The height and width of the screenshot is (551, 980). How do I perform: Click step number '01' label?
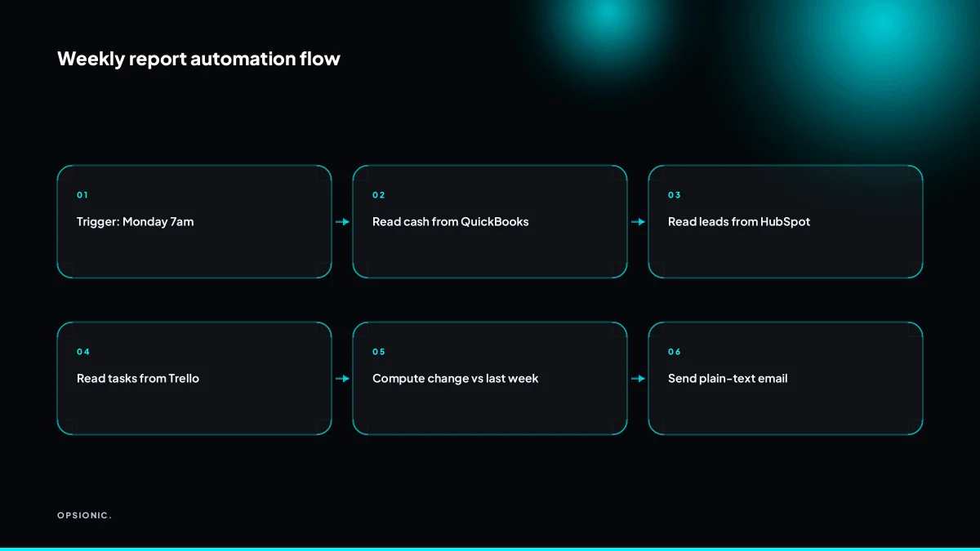click(x=82, y=195)
